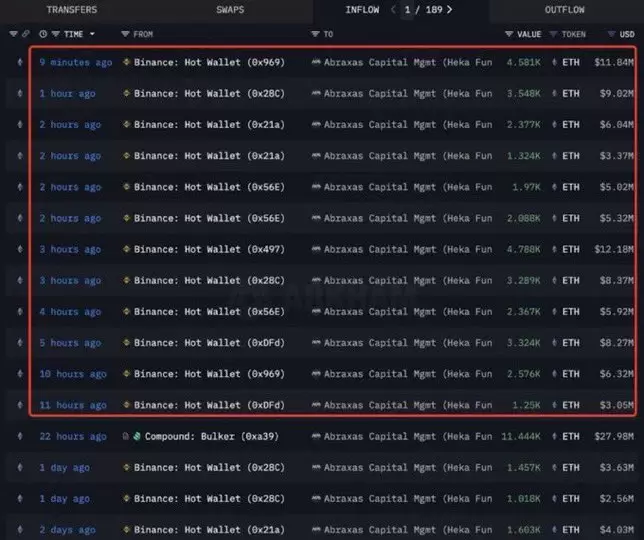
Task: Select the USD amount $2.56M
Action: [616, 499]
